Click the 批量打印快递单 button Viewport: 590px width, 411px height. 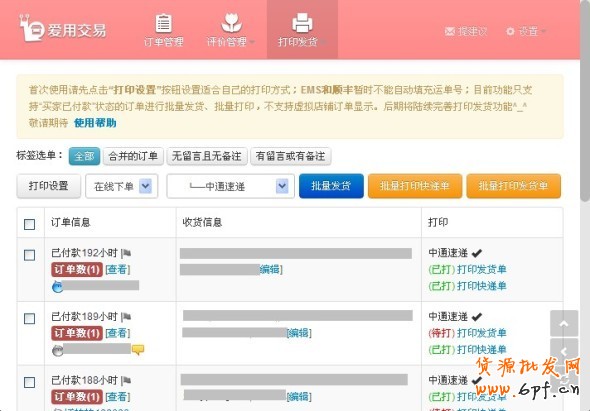tap(415, 186)
